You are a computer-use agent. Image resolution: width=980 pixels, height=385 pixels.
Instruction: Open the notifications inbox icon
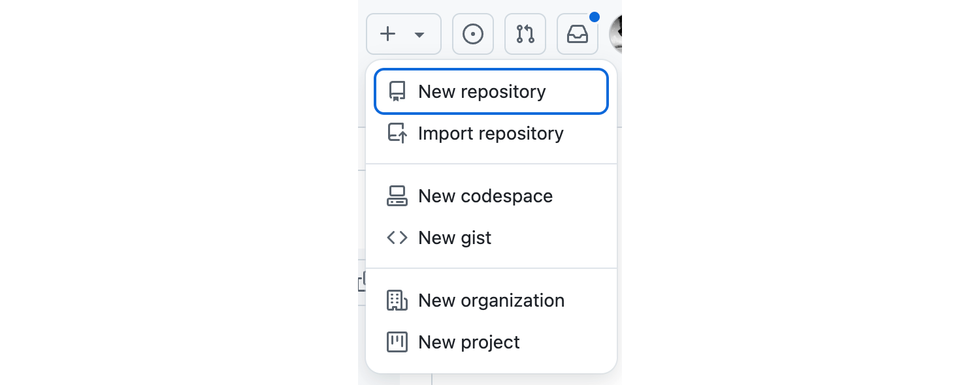coord(578,34)
